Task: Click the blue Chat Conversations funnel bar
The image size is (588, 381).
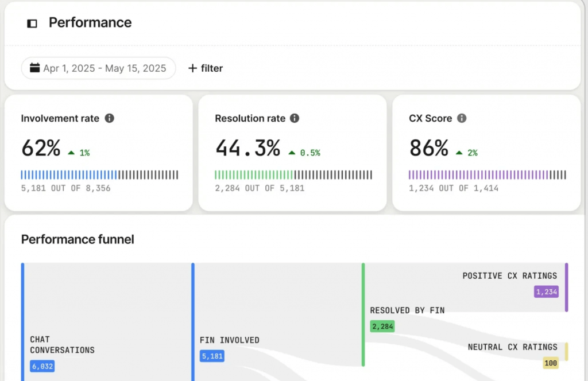Action: click(x=21, y=321)
